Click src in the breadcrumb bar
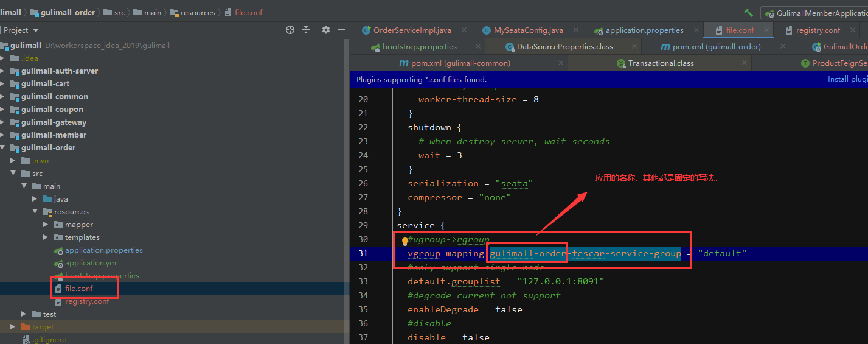868x344 pixels. pyautogui.click(x=114, y=12)
